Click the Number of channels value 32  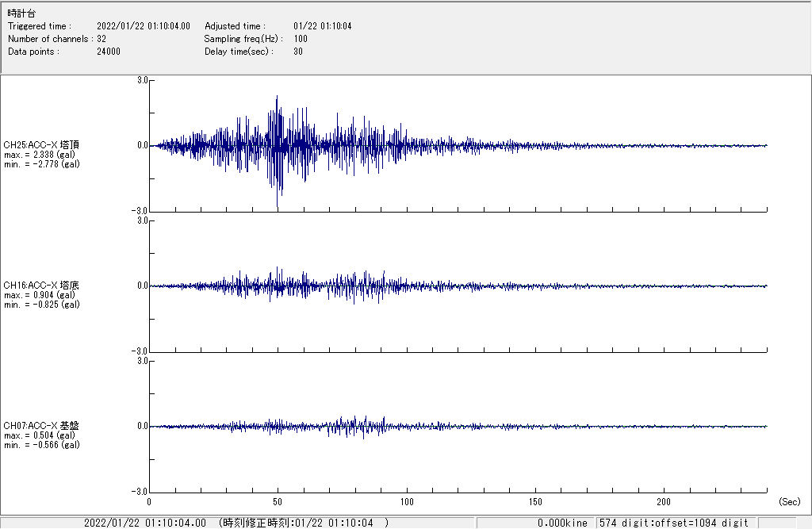[x=101, y=39]
